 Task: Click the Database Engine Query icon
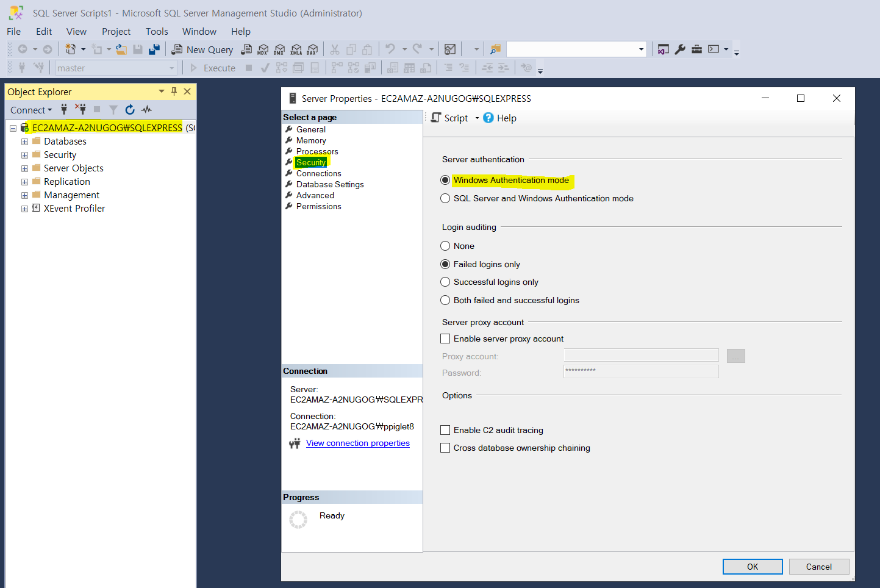246,49
